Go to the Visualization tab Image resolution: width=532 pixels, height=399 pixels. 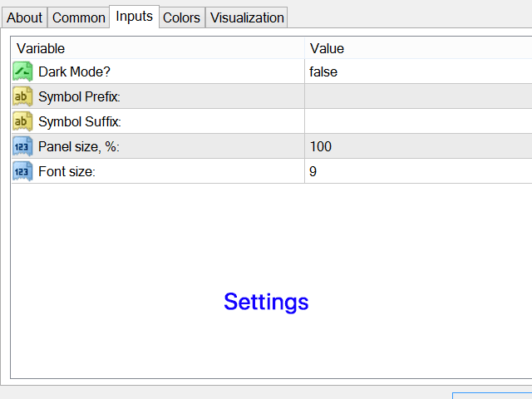247,17
